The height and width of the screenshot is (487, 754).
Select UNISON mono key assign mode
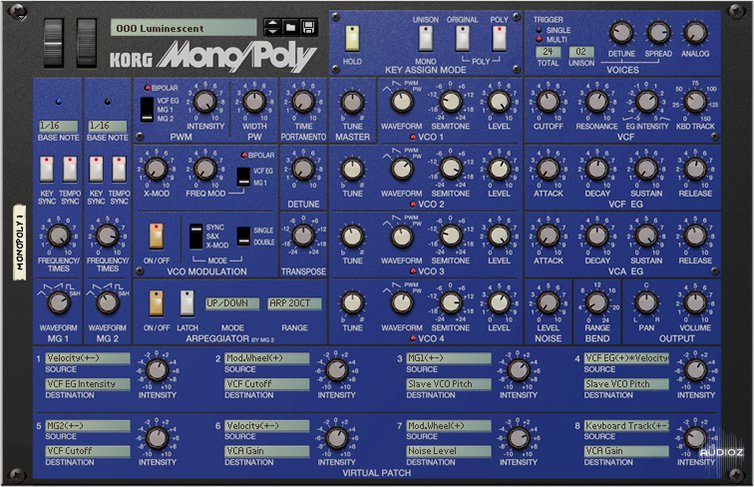[426, 38]
